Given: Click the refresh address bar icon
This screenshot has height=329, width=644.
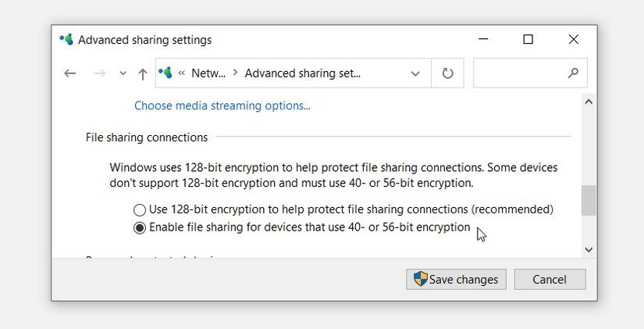Looking at the screenshot, I should point(447,73).
